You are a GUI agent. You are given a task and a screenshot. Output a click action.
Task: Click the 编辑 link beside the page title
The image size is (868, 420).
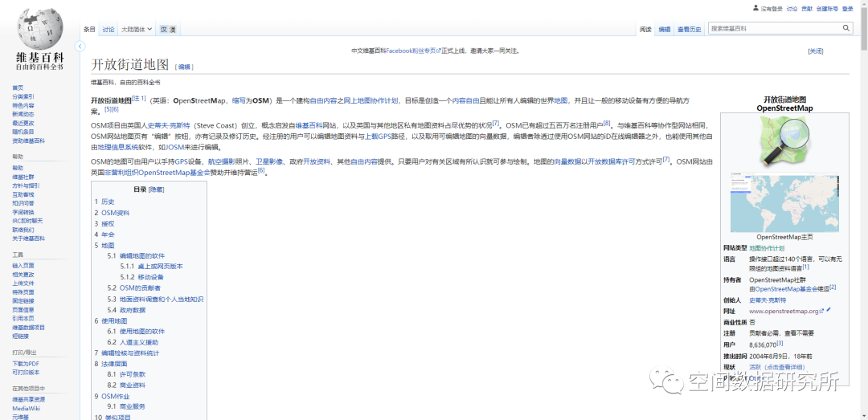pyautogui.click(x=184, y=67)
